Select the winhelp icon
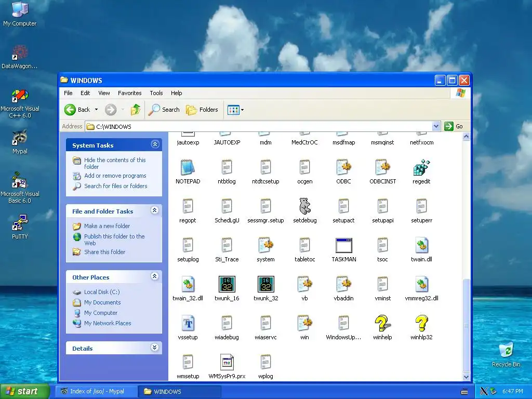 click(382, 323)
